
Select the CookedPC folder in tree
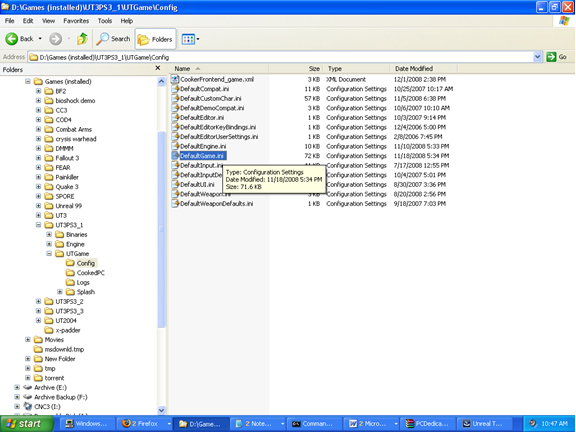pyautogui.click(x=85, y=273)
